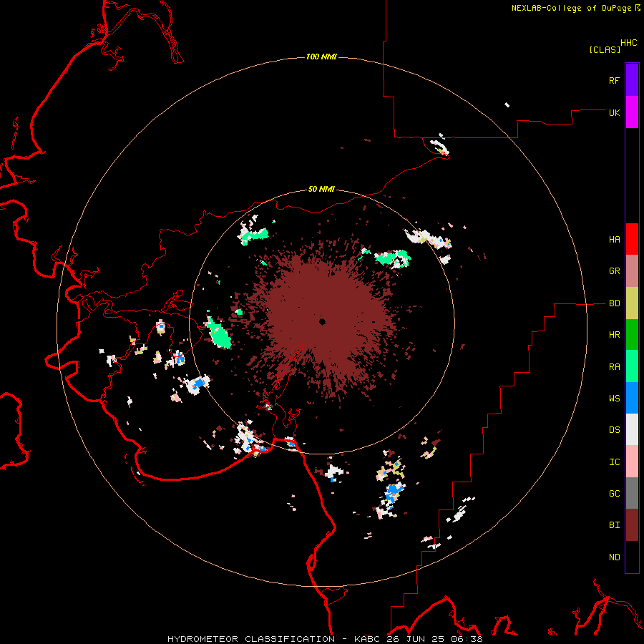This screenshot has height=644, width=644.
Task: Click the dark red BI color block
Action: pos(632,525)
